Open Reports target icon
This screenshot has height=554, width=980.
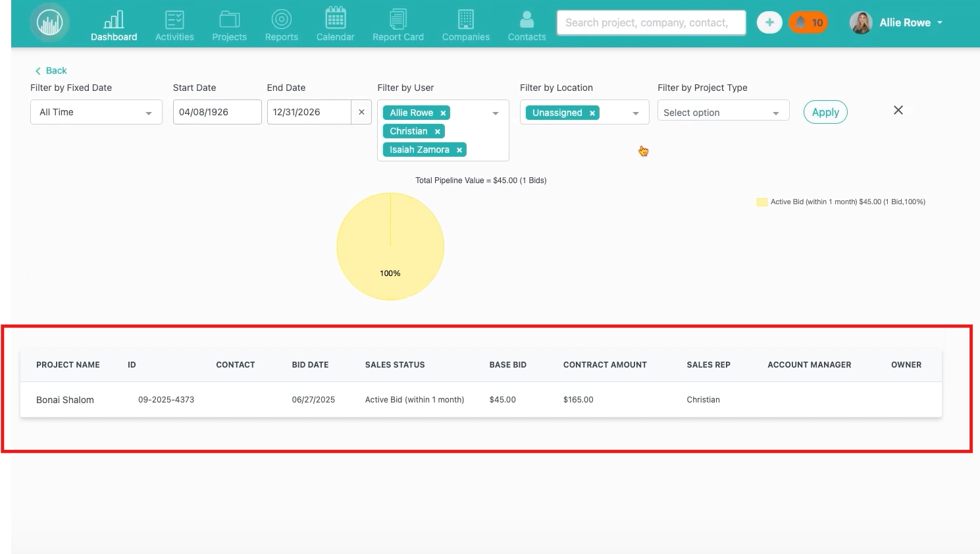pyautogui.click(x=281, y=20)
